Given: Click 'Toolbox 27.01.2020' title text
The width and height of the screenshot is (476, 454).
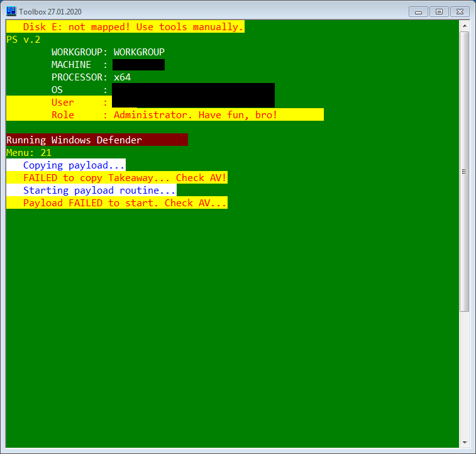Looking at the screenshot, I should click(50, 12).
